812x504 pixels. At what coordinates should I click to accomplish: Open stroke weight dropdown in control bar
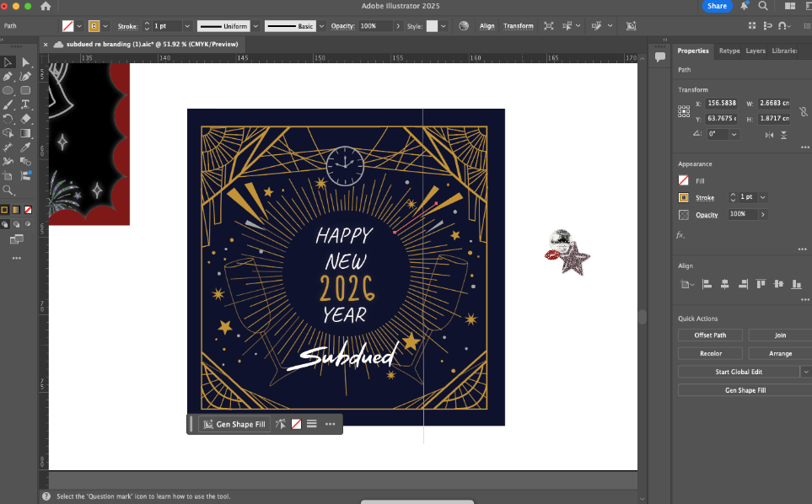pos(187,26)
